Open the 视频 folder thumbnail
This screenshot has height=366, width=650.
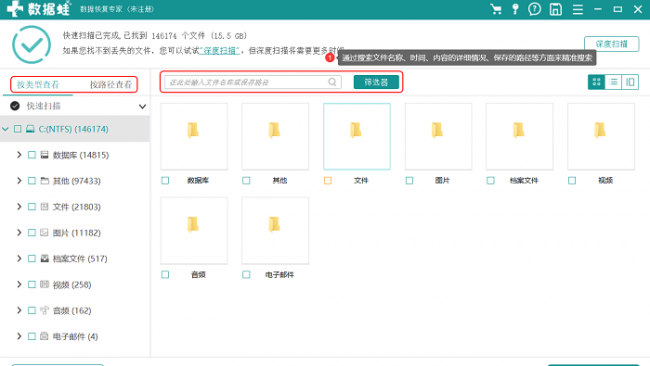[601, 136]
